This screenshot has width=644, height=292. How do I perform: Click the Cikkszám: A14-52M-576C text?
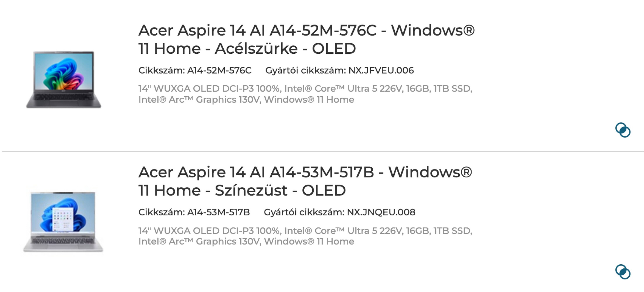coord(195,70)
